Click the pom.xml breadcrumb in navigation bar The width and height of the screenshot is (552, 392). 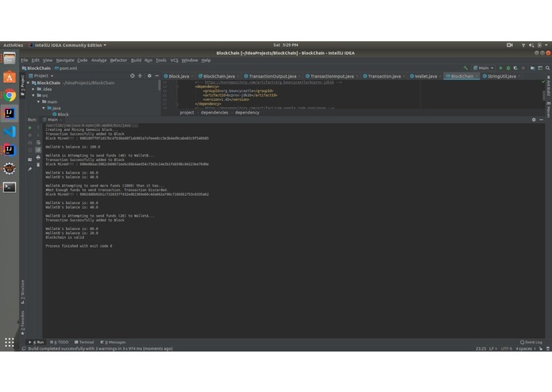(x=66, y=68)
